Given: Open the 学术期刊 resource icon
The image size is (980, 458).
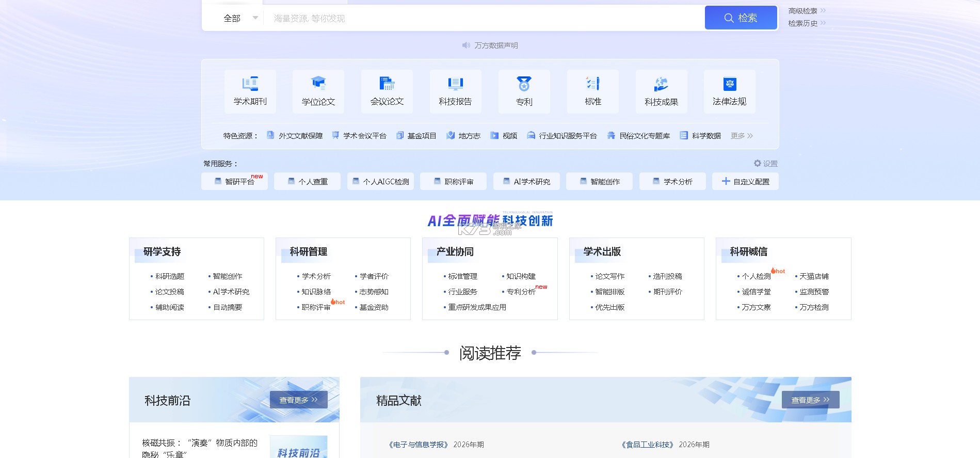Looking at the screenshot, I should (x=250, y=84).
